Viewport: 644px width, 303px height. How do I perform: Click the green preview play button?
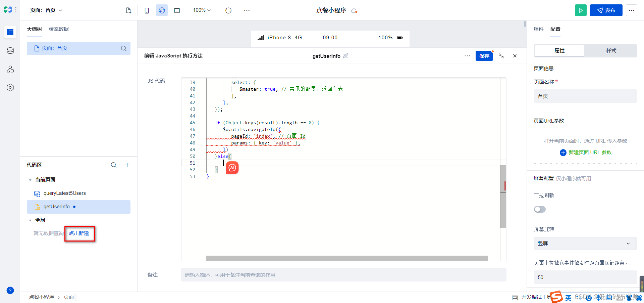(581, 10)
